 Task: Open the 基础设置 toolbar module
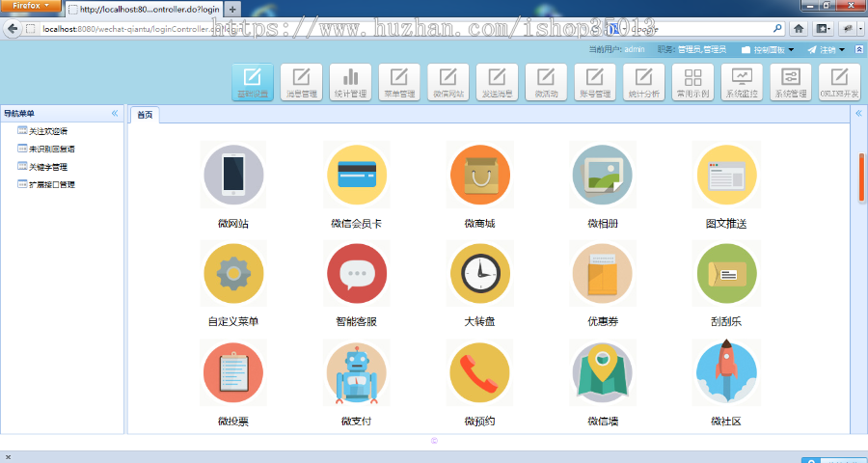[x=253, y=82]
